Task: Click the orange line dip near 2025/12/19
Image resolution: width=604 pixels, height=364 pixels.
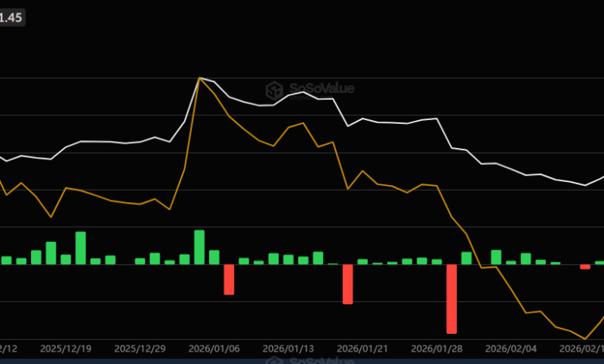Action: 51,217
